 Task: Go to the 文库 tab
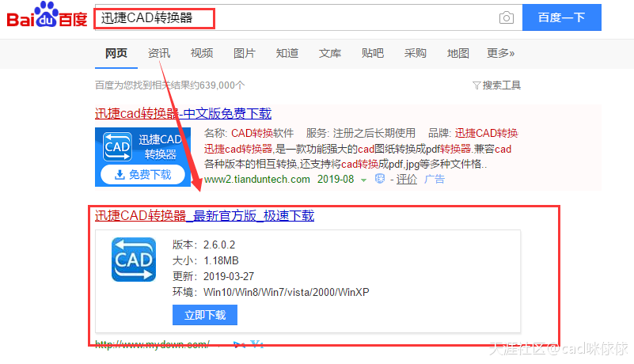pos(330,53)
